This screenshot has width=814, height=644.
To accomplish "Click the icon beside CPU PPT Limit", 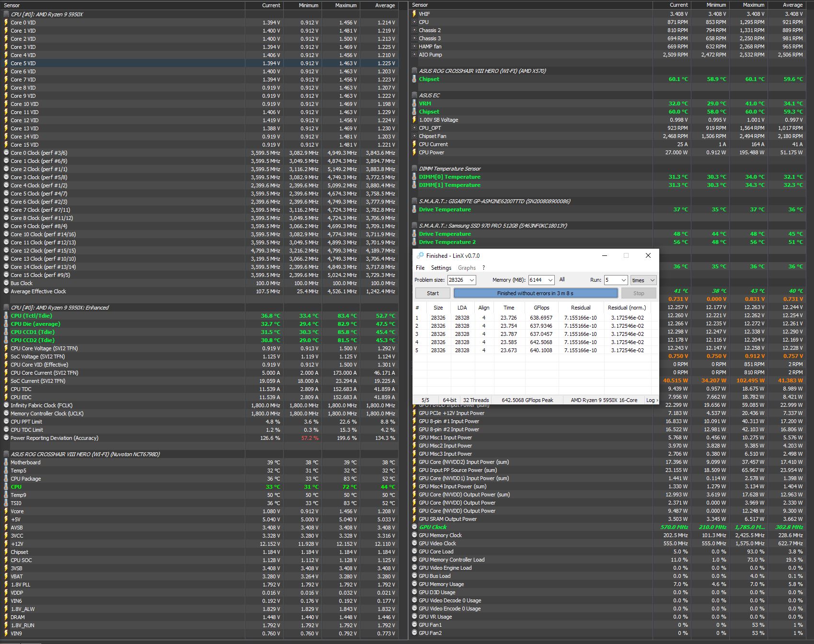I will coord(6,422).
